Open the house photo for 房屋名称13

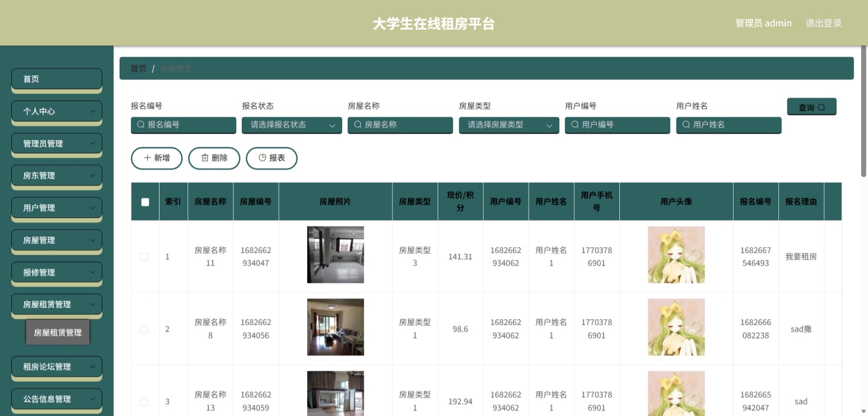tap(335, 393)
